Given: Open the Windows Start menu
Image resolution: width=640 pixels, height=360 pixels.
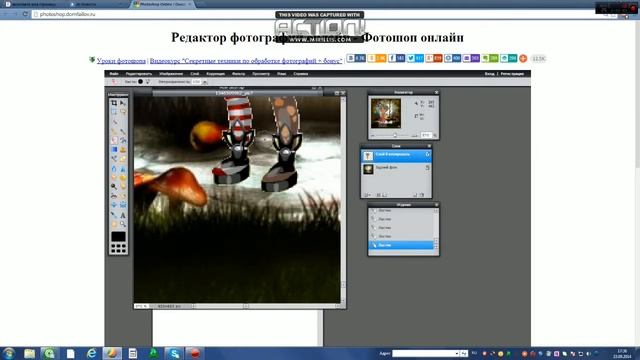Looking at the screenshot, I should pyautogui.click(x=8, y=353).
